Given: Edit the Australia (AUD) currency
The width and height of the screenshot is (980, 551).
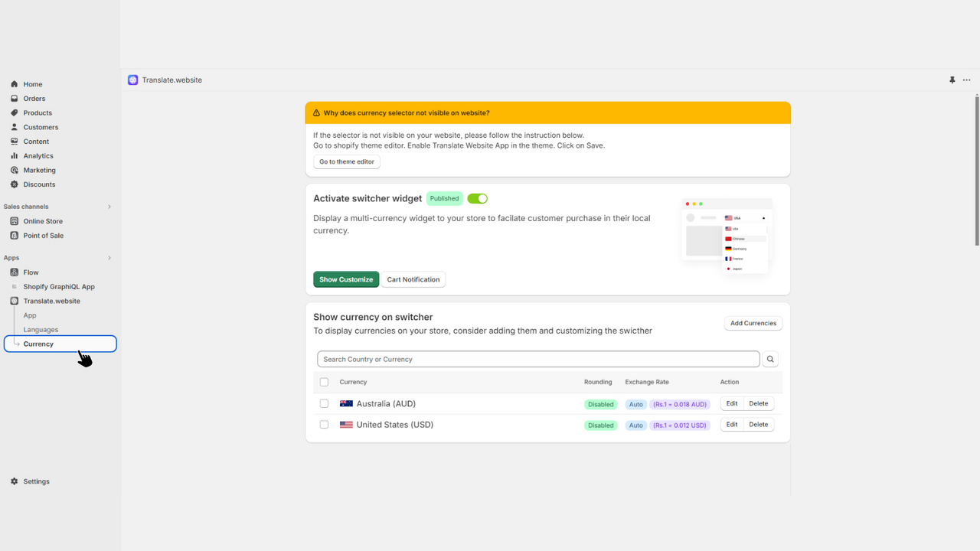Looking at the screenshot, I should click(732, 403).
